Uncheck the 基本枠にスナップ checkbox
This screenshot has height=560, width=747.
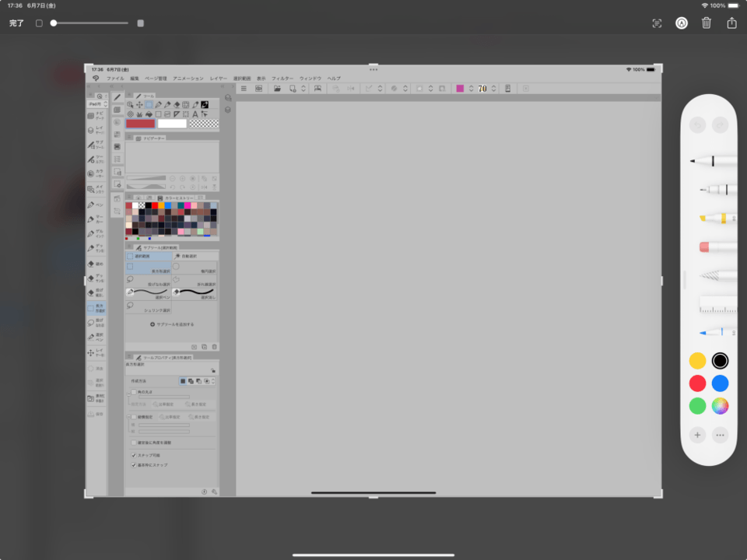pyautogui.click(x=133, y=464)
